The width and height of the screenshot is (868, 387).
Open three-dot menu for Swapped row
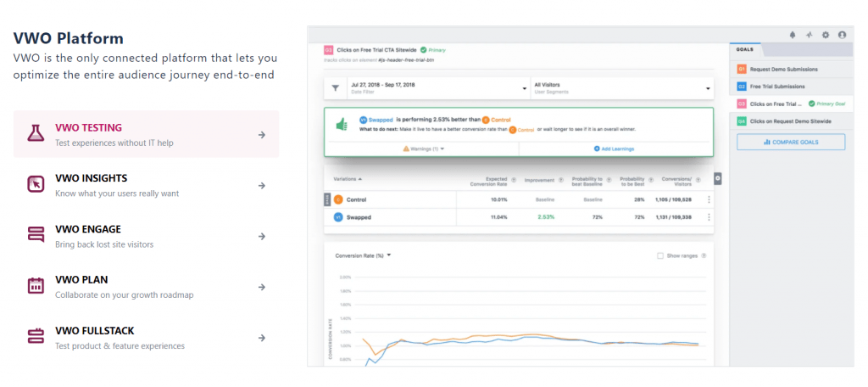tap(709, 217)
